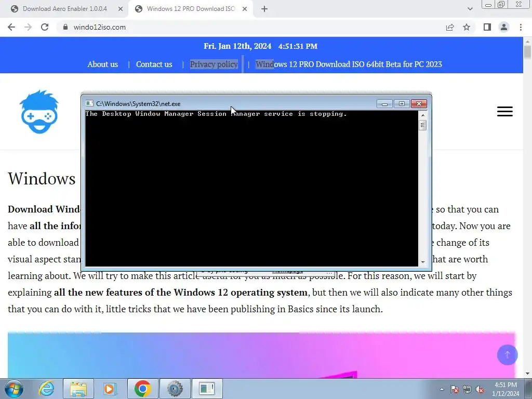Click the console window scrollbar thumb
The height and width of the screenshot is (399, 532).
(423, 125)
